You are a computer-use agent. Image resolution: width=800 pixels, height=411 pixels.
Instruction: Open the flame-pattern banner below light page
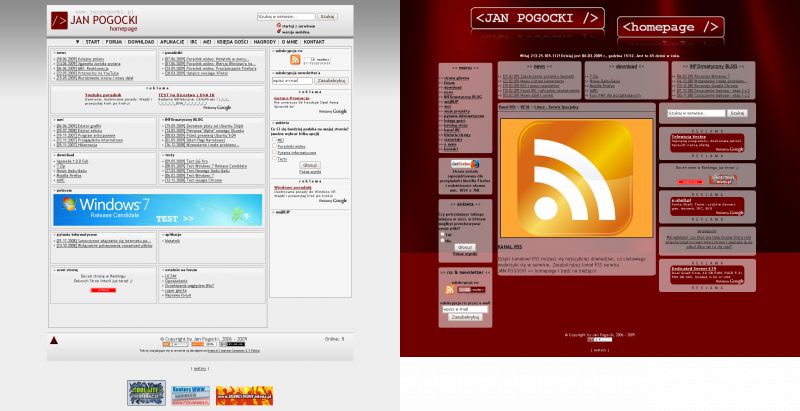[x=244, y=396]
